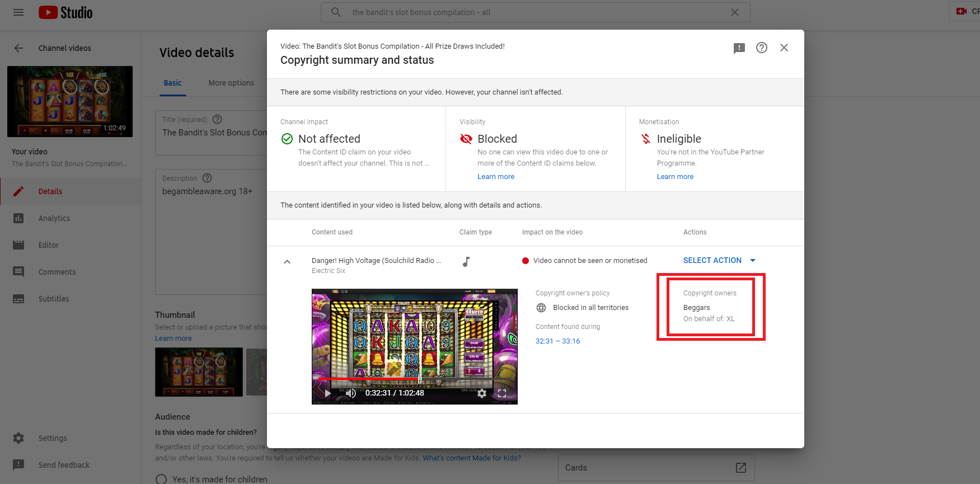Jump to claimed segment 32:31 – 33:16

[558, 341]
